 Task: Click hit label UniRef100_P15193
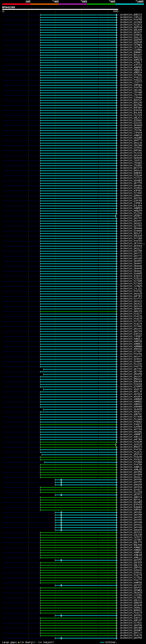131,279
